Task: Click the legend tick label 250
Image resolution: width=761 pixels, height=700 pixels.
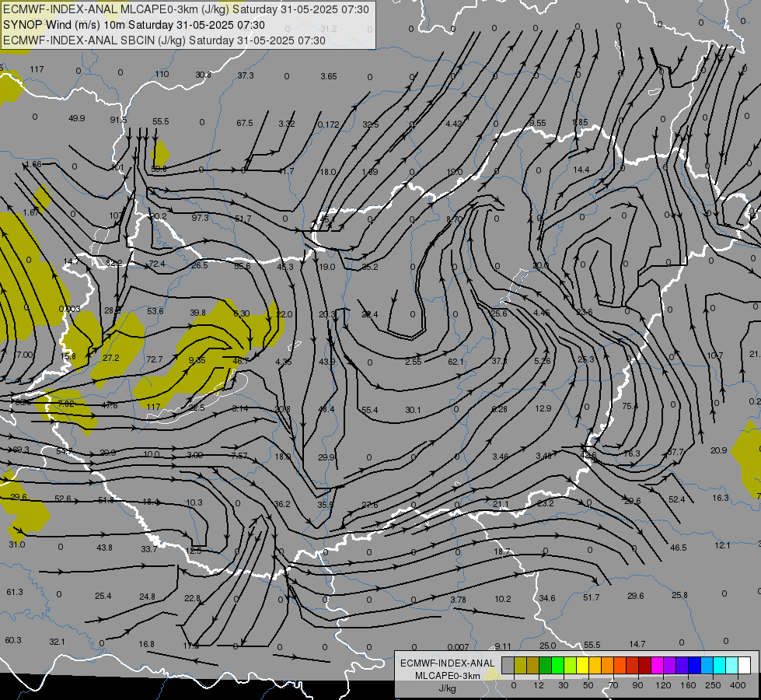Action: pos(713,685)
